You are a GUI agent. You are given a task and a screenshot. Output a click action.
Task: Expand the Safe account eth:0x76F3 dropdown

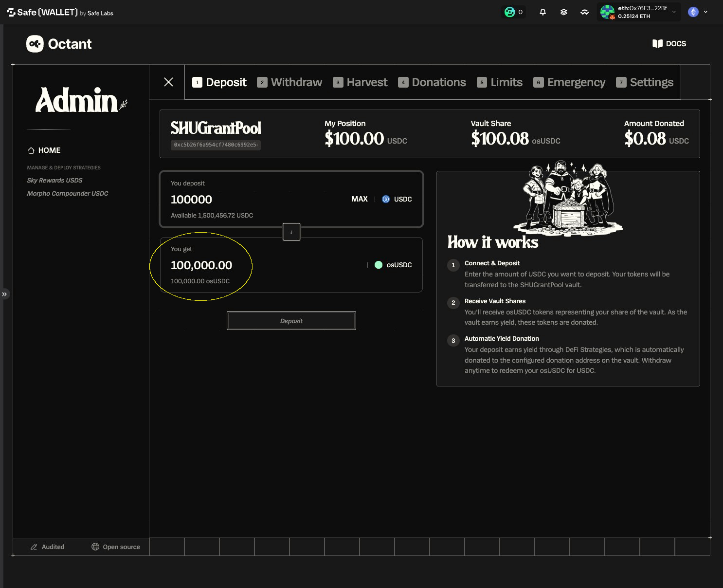pyautogui.click(x=638, y=12)
